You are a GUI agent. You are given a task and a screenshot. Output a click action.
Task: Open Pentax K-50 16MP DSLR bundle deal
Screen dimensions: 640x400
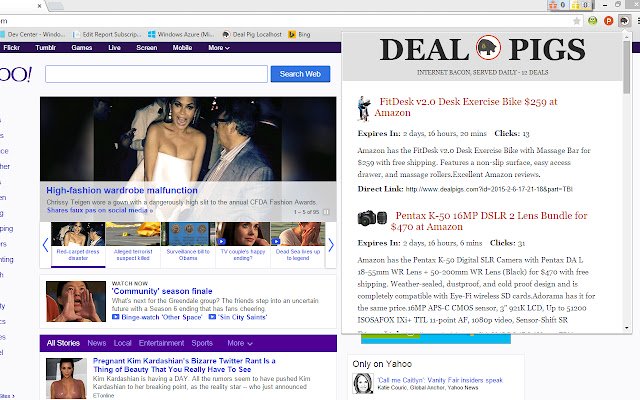[x=489, y=221]
